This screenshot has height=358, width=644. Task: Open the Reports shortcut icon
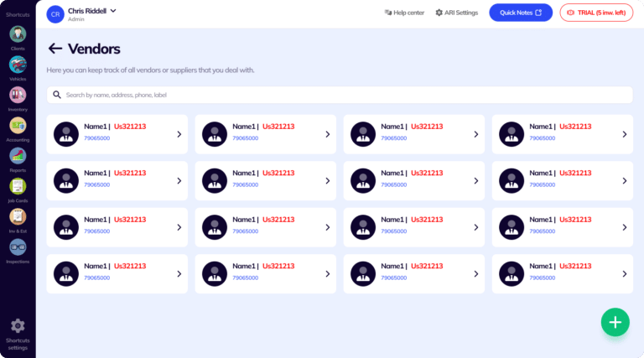(18, 155)
